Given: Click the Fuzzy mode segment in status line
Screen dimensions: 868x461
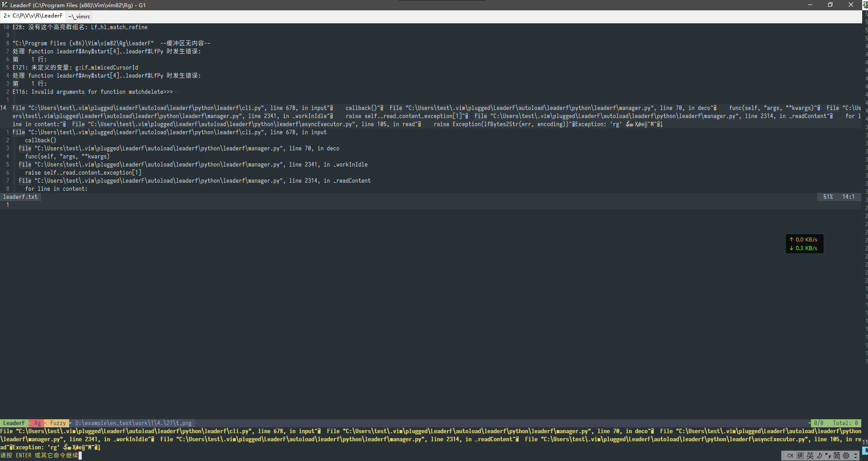Looking at the screenshot, I should point(58,423).
